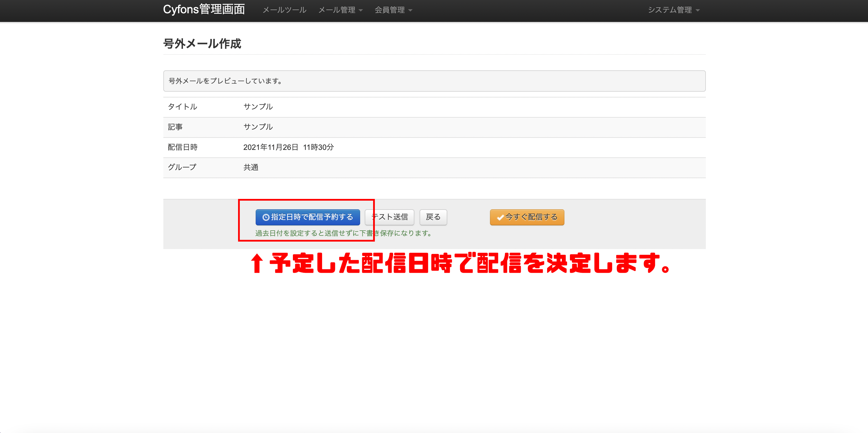868x433 pixels.
Task: Expand the 会員管理 dropdown menu
Action: click(x=393, y=10)
